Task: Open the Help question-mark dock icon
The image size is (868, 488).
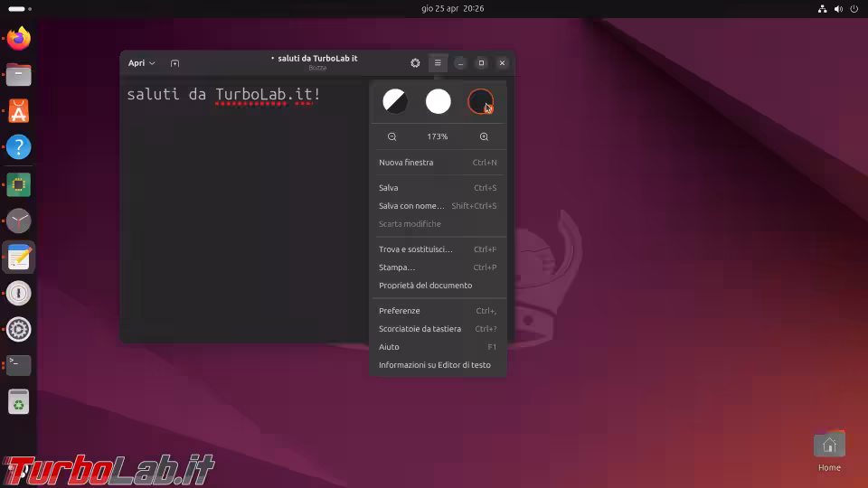Action: [x=18, y=147]
